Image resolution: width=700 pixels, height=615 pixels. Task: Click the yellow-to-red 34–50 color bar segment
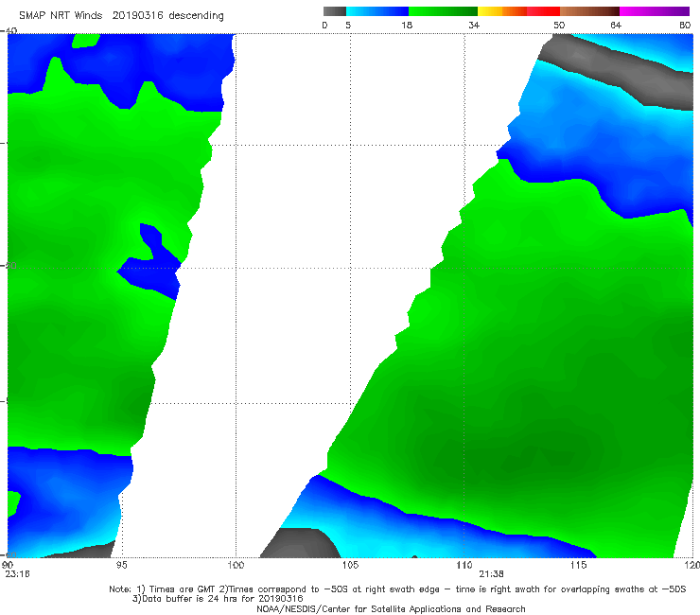[x=518, y=11]
